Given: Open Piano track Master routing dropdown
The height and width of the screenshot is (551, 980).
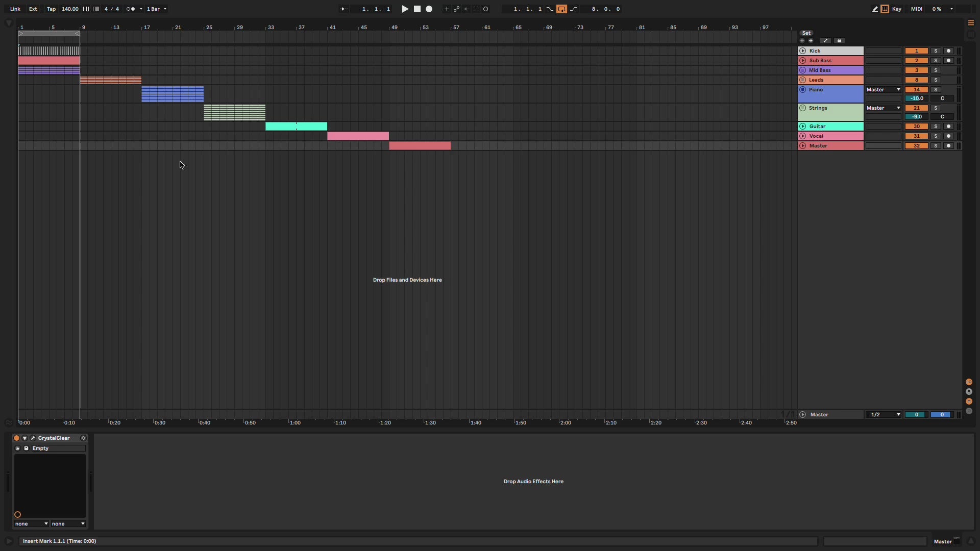Looking at the screenshot, I should click(x=884, y=90).
